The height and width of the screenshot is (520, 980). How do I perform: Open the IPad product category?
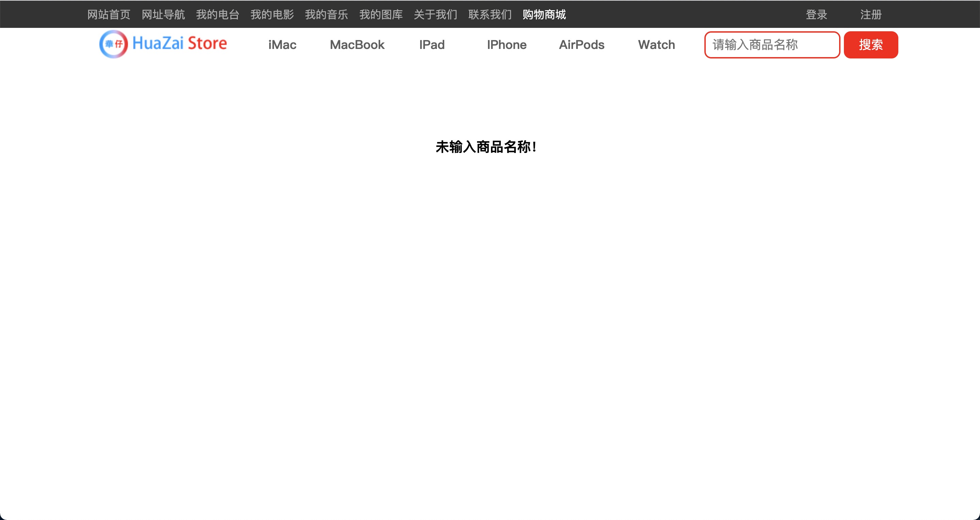432,45
